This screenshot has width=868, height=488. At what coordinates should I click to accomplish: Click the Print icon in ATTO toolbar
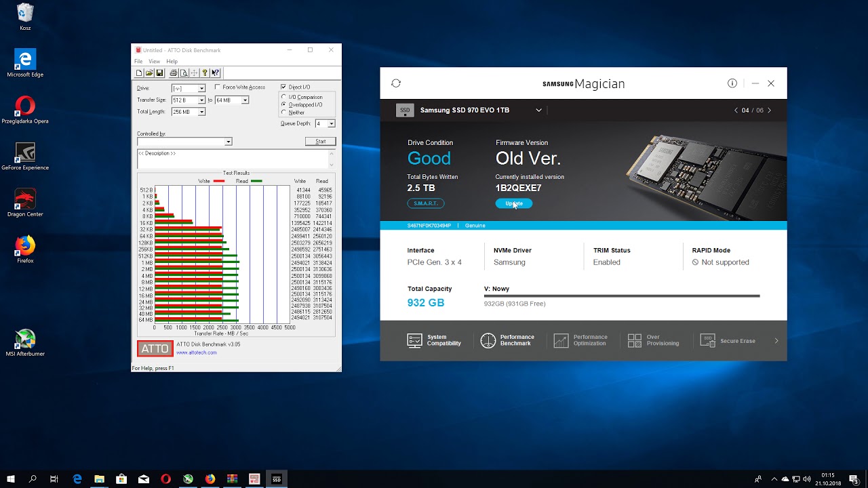[173, 73]
